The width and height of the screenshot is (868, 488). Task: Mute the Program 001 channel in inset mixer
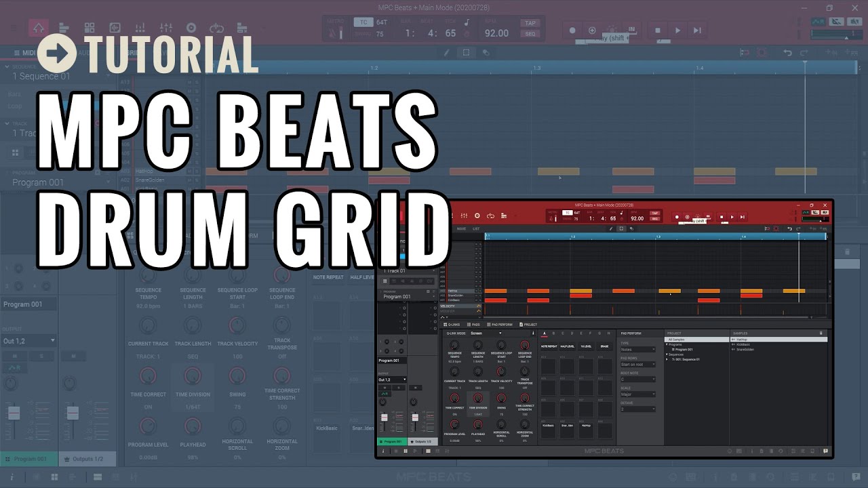384,388
